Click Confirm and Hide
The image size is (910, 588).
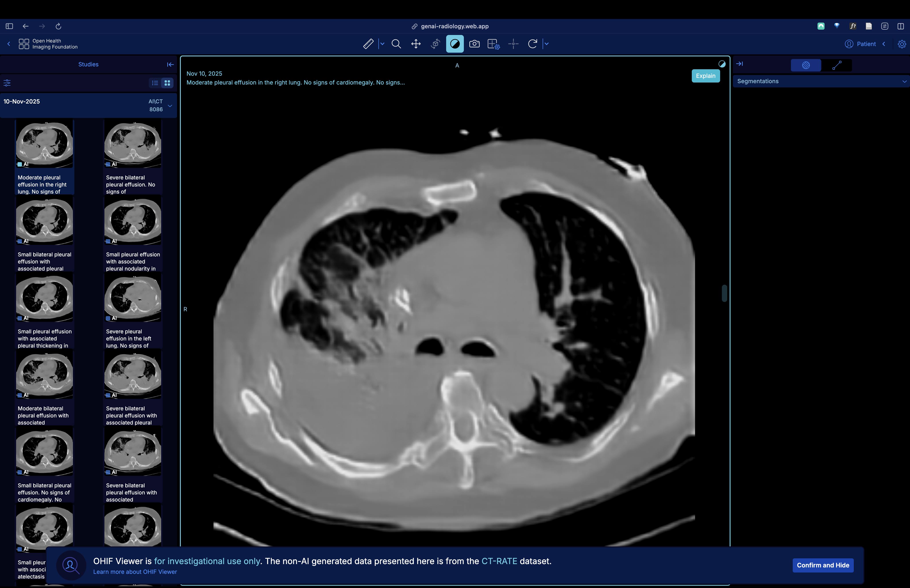coord(823,565)
